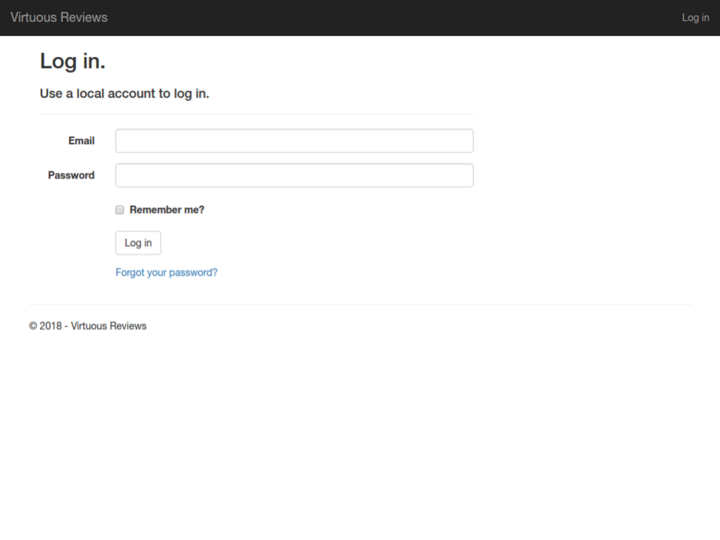The width and height of the screenshot is (720, 540).
Task: Click the Virtuous Reviews brand link
Action: point(59,17)
